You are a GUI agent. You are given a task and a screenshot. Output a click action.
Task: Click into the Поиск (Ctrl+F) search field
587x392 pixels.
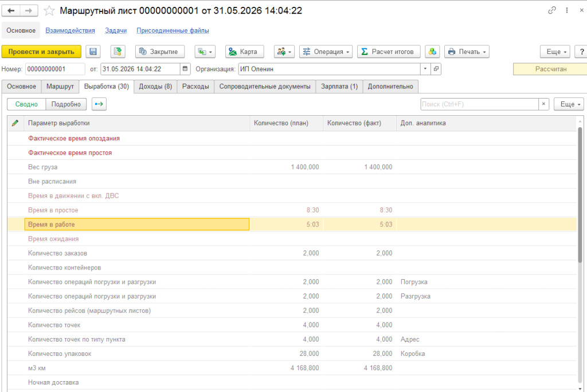coord(480,104)
